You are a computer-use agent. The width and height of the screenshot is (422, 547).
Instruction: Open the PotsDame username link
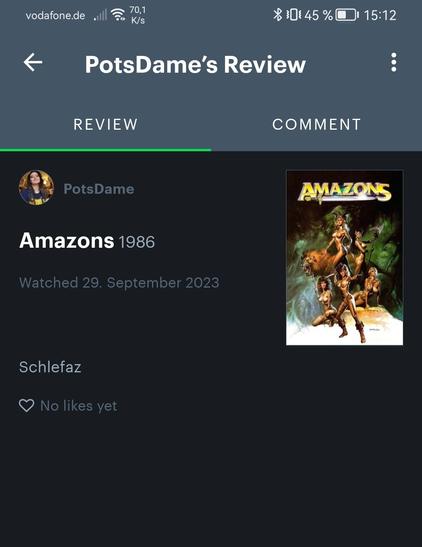point(99,189)
